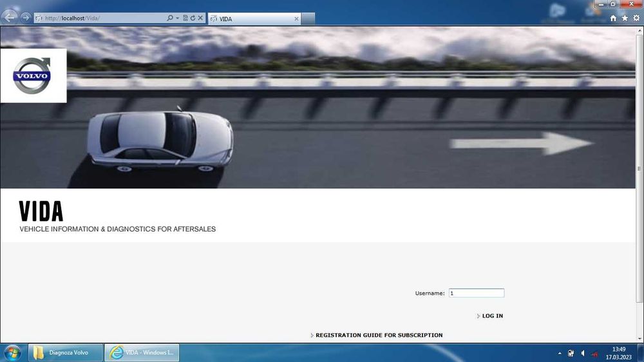Click the address bar search magnifier icon
Screen dimensions: 644x362
(169, 18)
